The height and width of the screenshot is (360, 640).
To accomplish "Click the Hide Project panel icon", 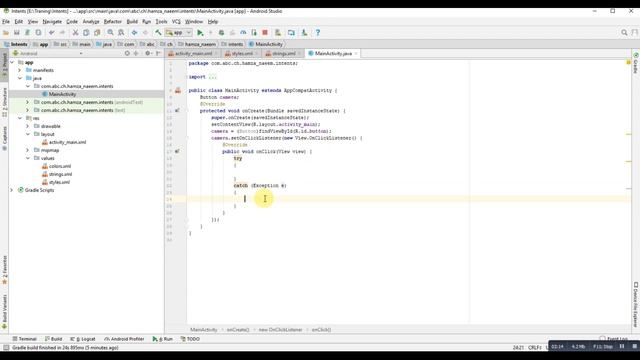I will click(x=158, y=53).
